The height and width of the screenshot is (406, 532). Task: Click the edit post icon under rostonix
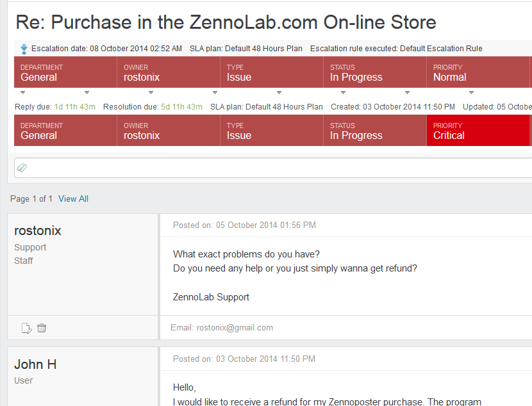tap(26, 328)
